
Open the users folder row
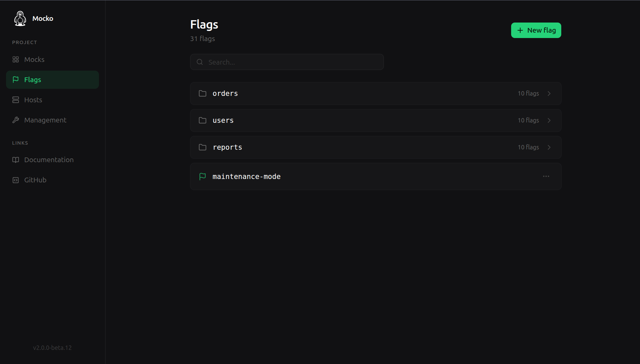376,120
